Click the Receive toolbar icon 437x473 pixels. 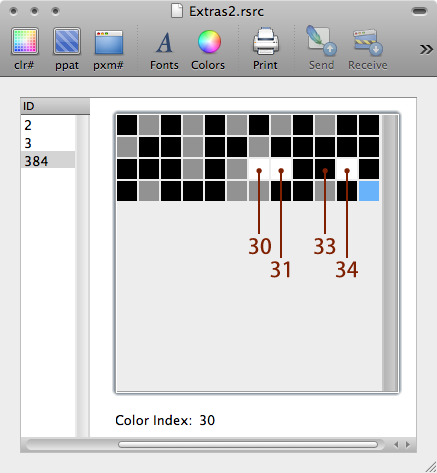(368, 49)
